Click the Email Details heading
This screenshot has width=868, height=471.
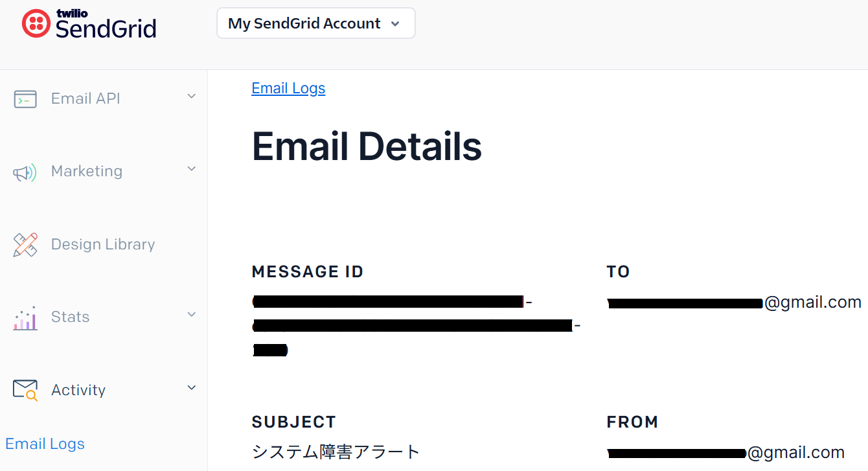pos(367,146)
